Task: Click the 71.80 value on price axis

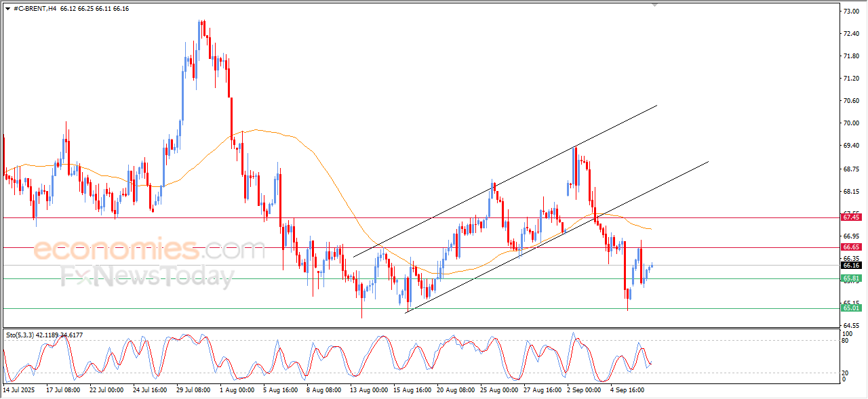Action: point(852,56)
